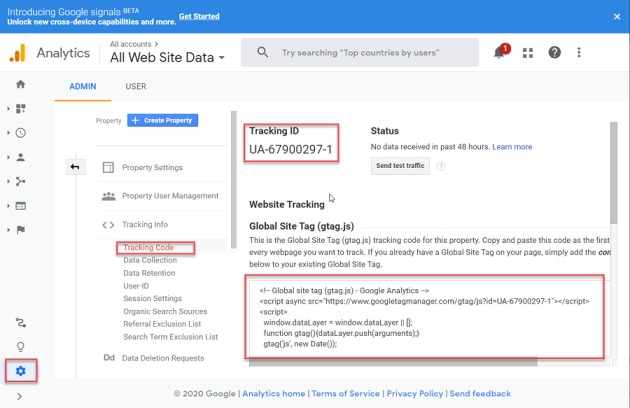This screenshot has height=408, width=630.
Task: Open the Acquisition arrows icon
Action: pos(20,181)
